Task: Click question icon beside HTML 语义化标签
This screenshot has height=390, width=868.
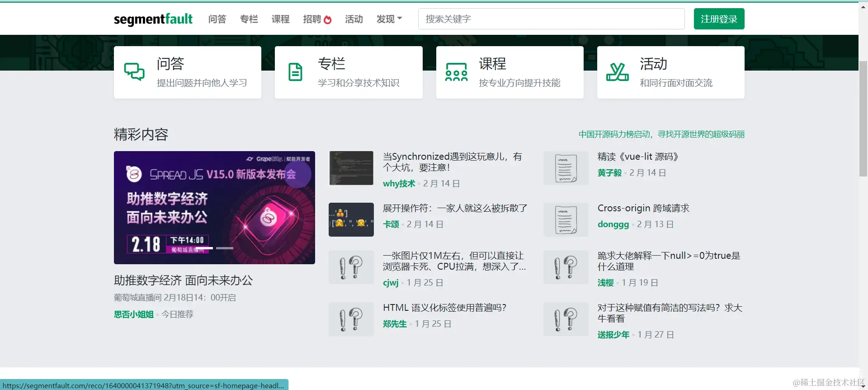Action: pyautogui.click(x=351, y=319)
